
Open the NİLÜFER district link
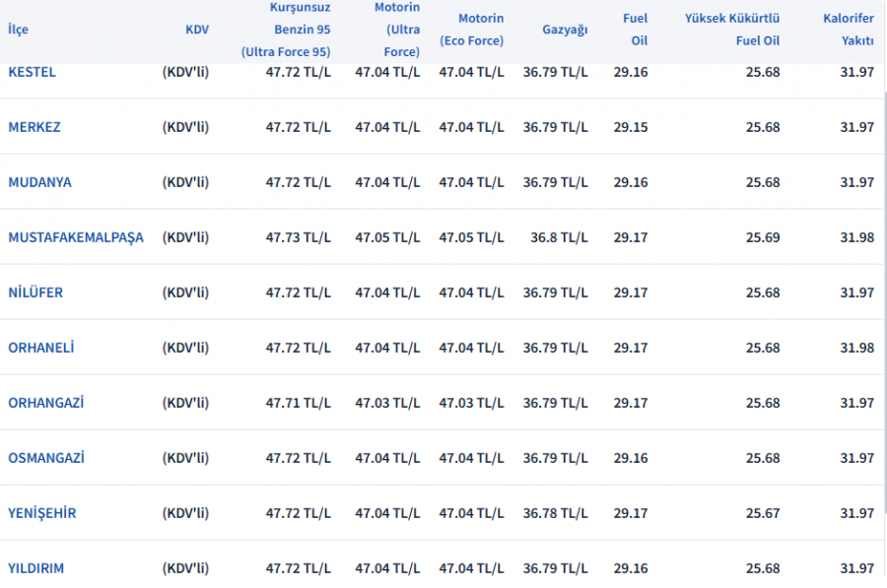[x=35, y=293]
